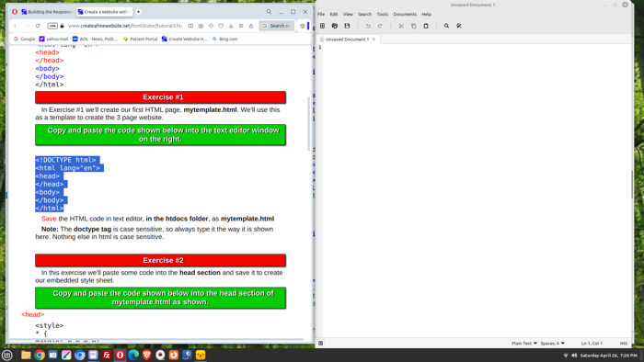
Task: Open the downloads icon in Opera toolbar
Action: [231, 26]
